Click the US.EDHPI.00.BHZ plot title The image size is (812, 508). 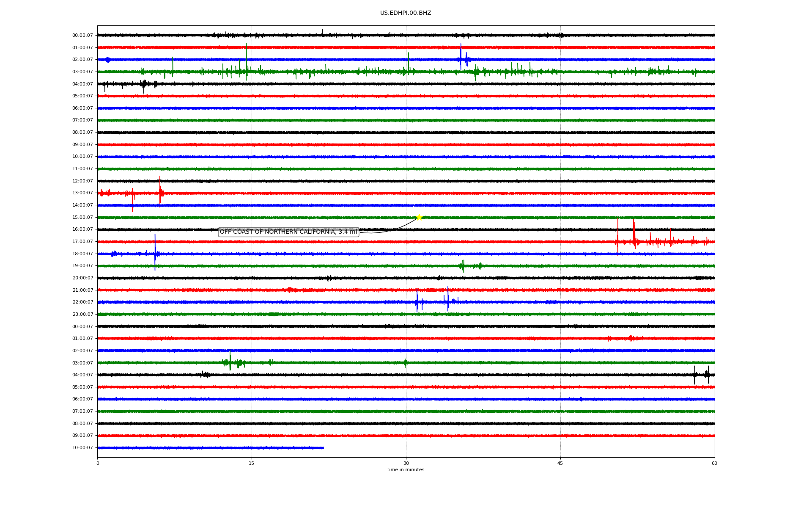pos(405,13)
